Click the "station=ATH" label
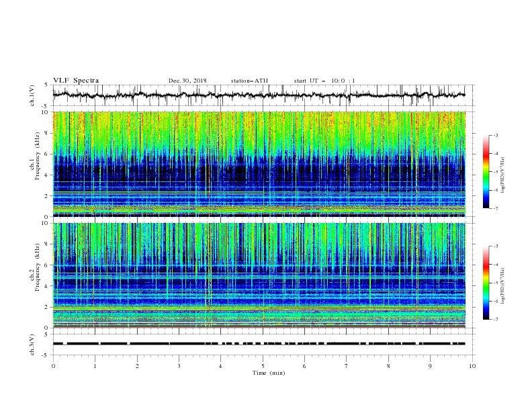The height and width of the screenshot is (411, 532). [x=249, y=81]
